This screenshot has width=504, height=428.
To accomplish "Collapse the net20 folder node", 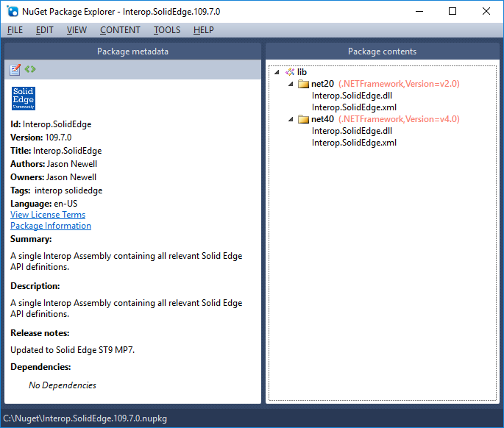I will coord(291,84).
